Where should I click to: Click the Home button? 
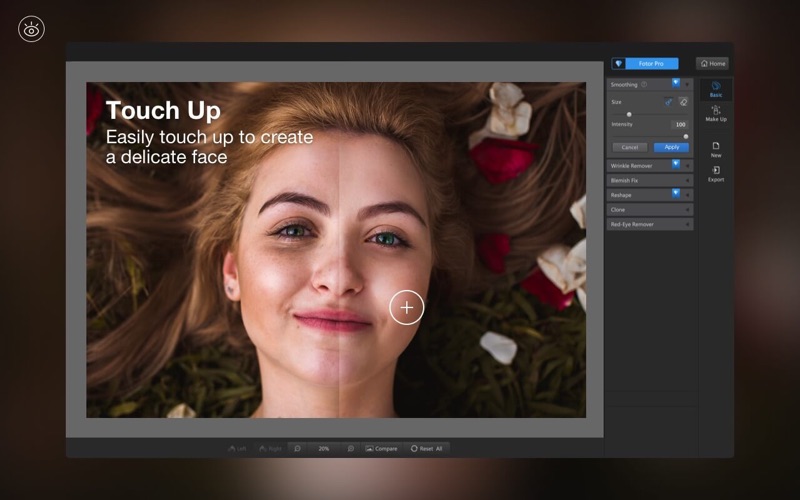click(x=712, y=63)
